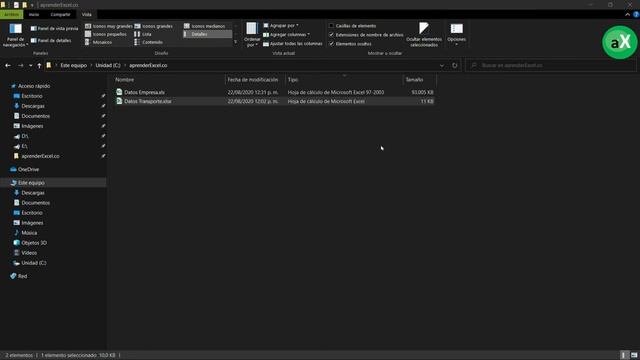Open OneDrive in navigation pane

click(x=28, y=169)
